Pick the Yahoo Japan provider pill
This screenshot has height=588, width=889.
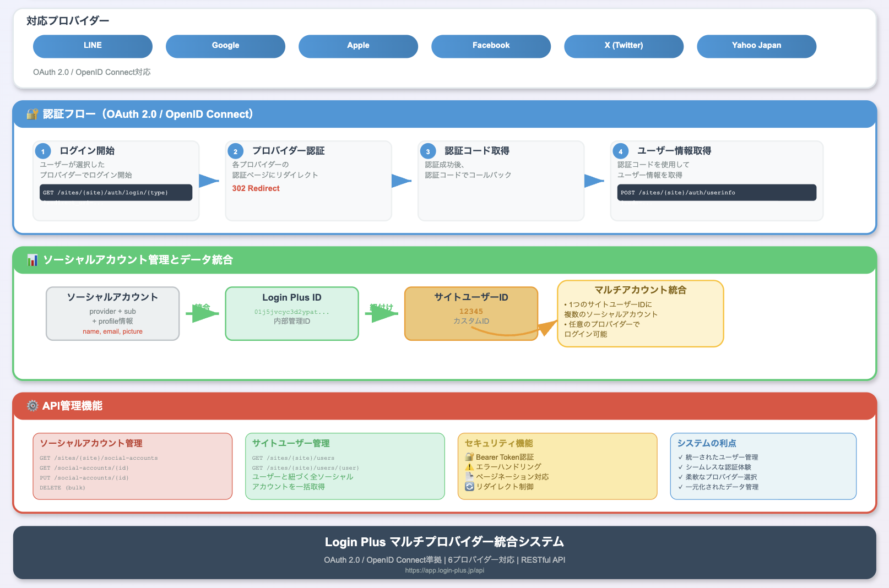(756, 46)
